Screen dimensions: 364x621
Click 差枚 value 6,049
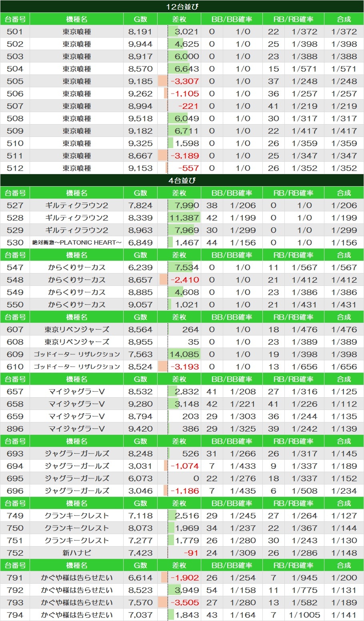[187, 119]
